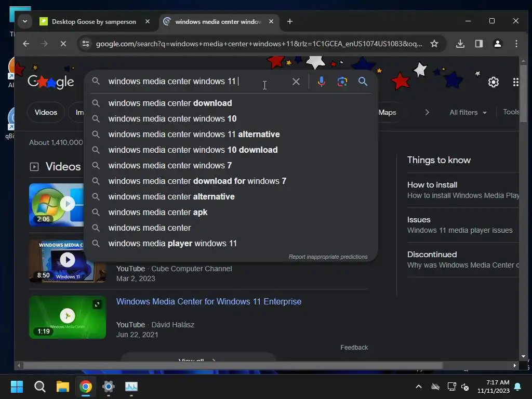532x399 pixels.
Task: Choose suggestion windows media center windows 10
Action: [231, 119]
